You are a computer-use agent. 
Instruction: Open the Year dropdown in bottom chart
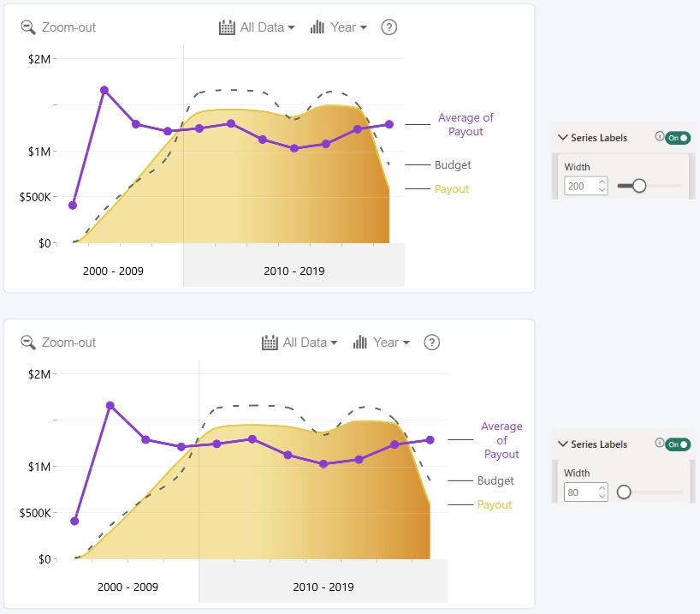(x=392, y=343)
